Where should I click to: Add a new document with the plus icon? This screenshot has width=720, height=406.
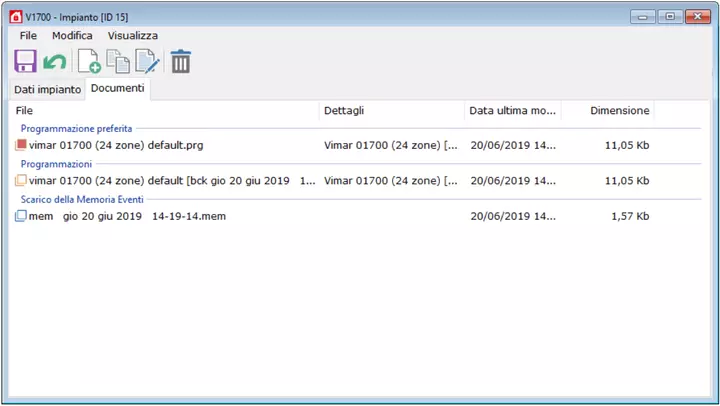pos(89,62)
